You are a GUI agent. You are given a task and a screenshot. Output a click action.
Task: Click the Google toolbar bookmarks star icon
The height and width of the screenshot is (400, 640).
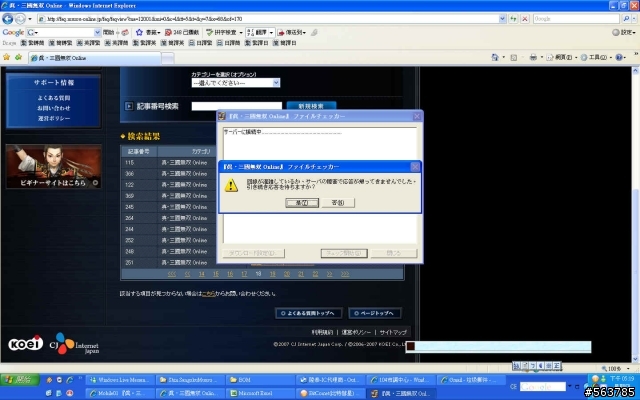pos(139,32)
